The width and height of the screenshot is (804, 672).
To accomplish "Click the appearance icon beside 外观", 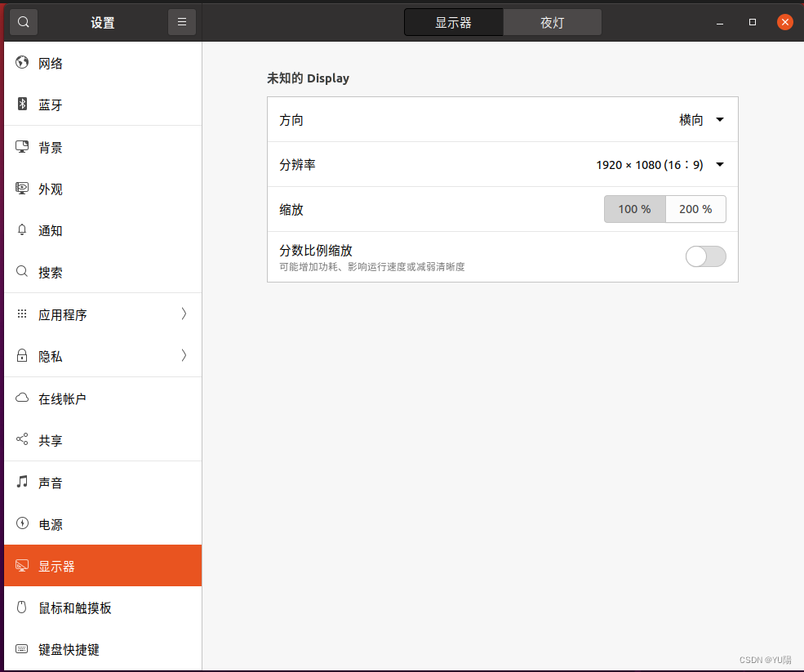I will (x=22, y=189).
